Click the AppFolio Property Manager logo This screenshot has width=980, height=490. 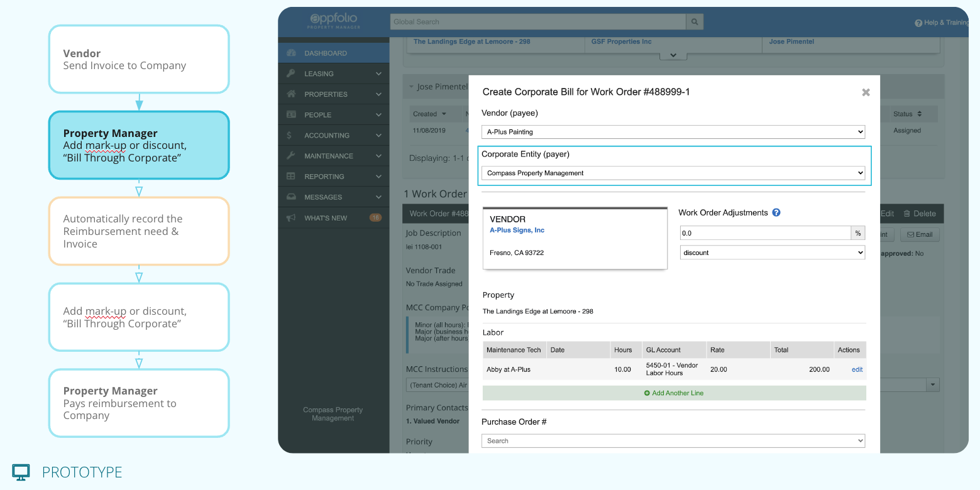click(x=334, y=21)
